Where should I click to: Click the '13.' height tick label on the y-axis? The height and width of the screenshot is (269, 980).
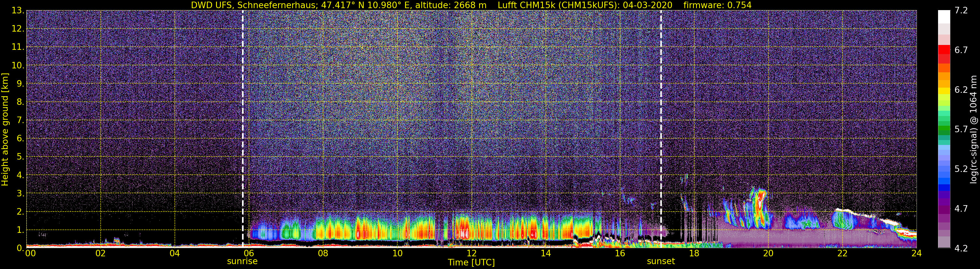(18, 11)
